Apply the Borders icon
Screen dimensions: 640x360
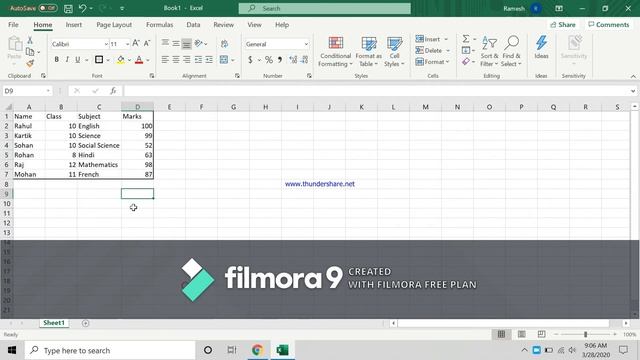point(99,60)
